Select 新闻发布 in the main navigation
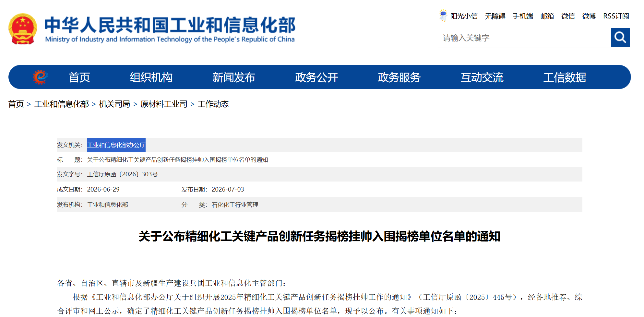Image resolution: width=644 pixels, height=317 pixels. (234, 77)
